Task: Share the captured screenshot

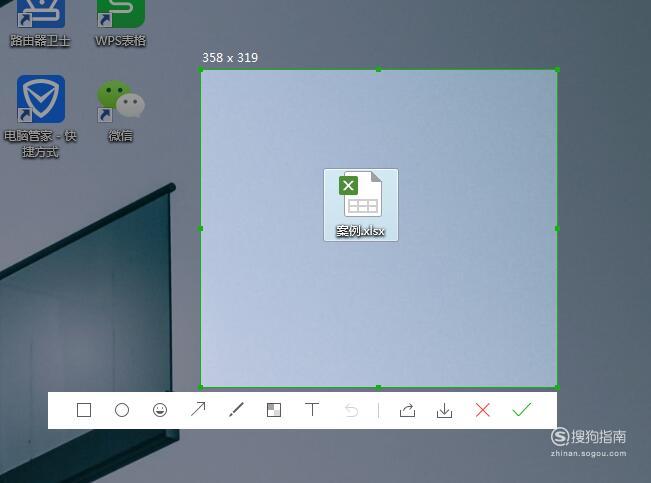Action: point(407,410)
